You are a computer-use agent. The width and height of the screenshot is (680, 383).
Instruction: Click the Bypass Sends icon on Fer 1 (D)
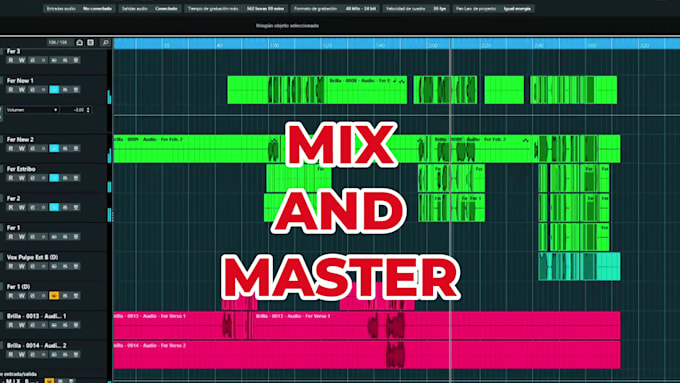pyautogui.click(x=76, y=296)
